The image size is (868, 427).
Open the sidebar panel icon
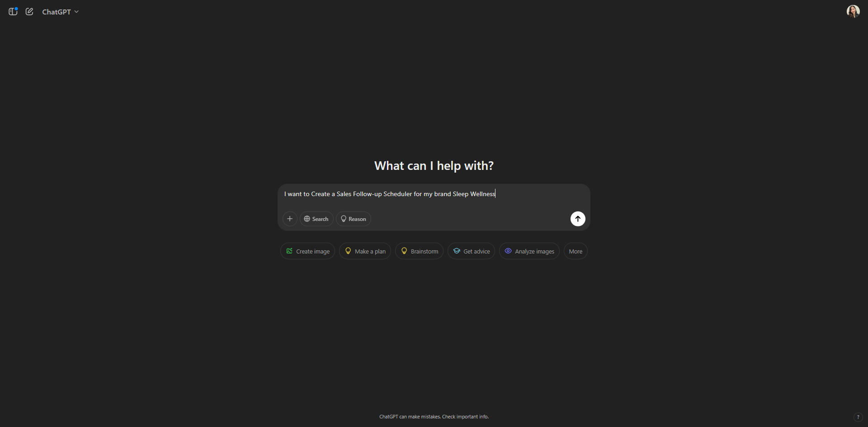click(x=13, y=12)
